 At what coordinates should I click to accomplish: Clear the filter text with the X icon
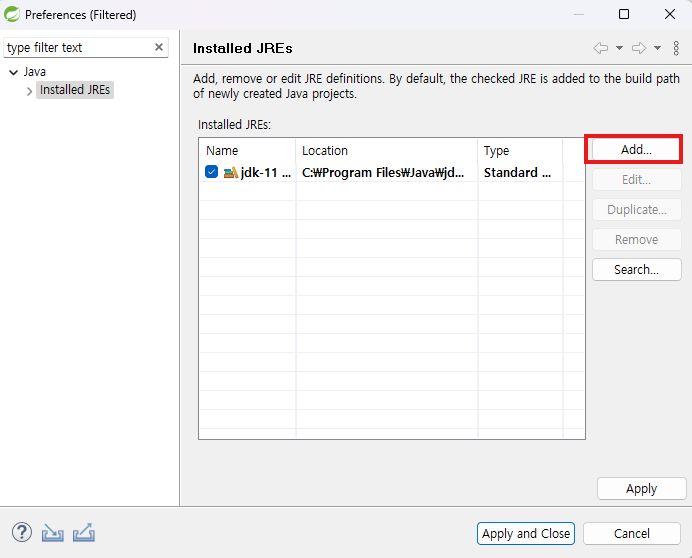click(x=159, y=47)
